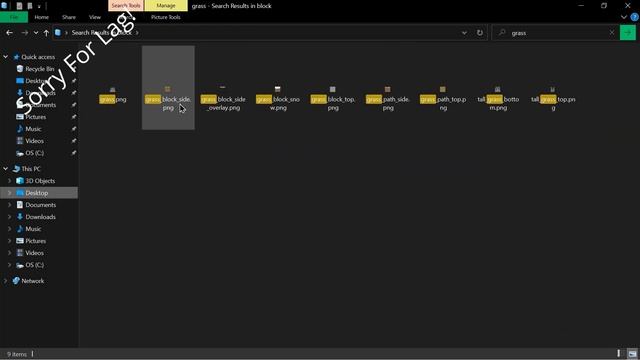Open the Share ribbon tab
This screenshot has height=360, width=640.
(69, 17)
